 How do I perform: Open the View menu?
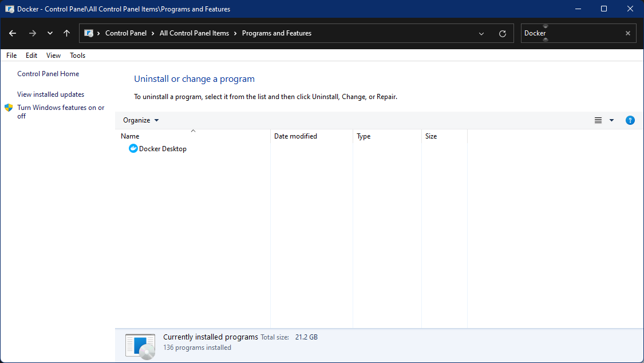53,55
